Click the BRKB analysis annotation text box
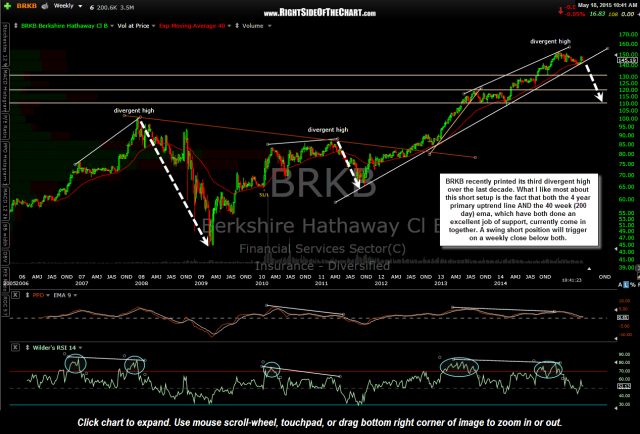This screenshot has height=434, width=640. (518, 209)
